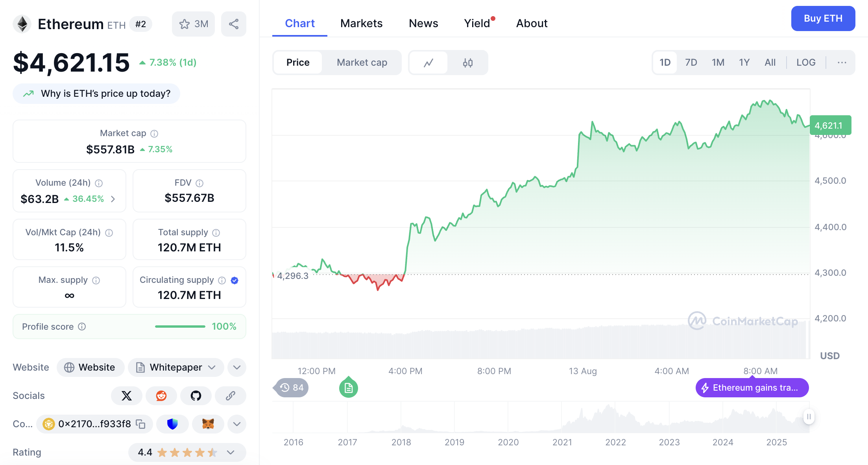The width and height of the screenshot is (868, 465).
Task: Open the chain link social icon
Action: [x=231, y=396]
